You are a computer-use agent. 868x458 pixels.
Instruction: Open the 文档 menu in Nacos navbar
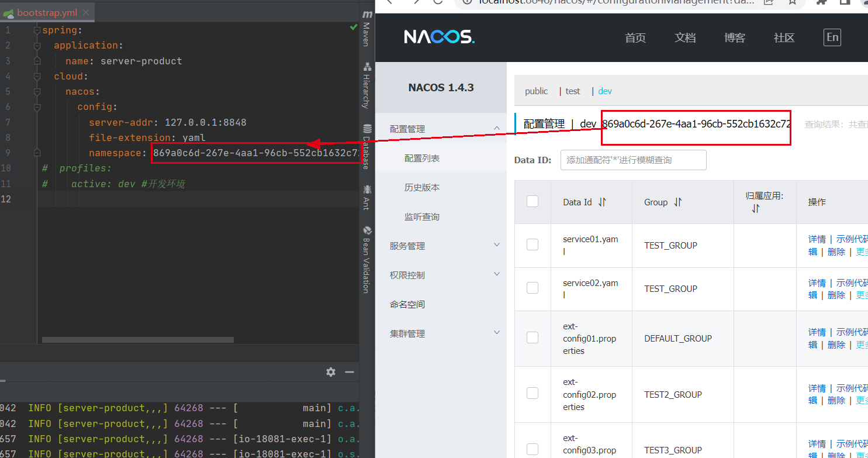coord(684,37)
